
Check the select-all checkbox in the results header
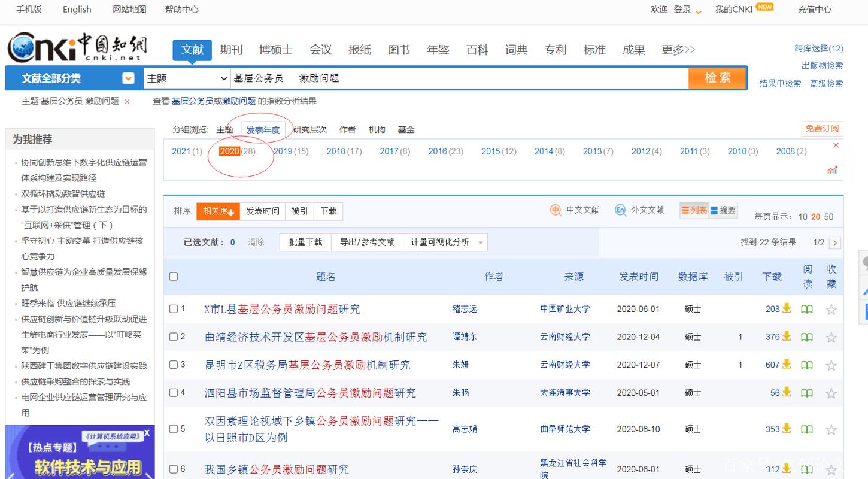tap(173, 276)
